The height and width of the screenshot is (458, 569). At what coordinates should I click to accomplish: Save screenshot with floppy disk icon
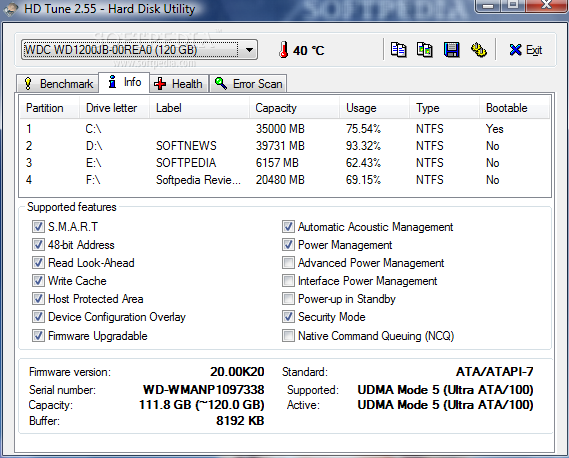[x=451, y=50]
